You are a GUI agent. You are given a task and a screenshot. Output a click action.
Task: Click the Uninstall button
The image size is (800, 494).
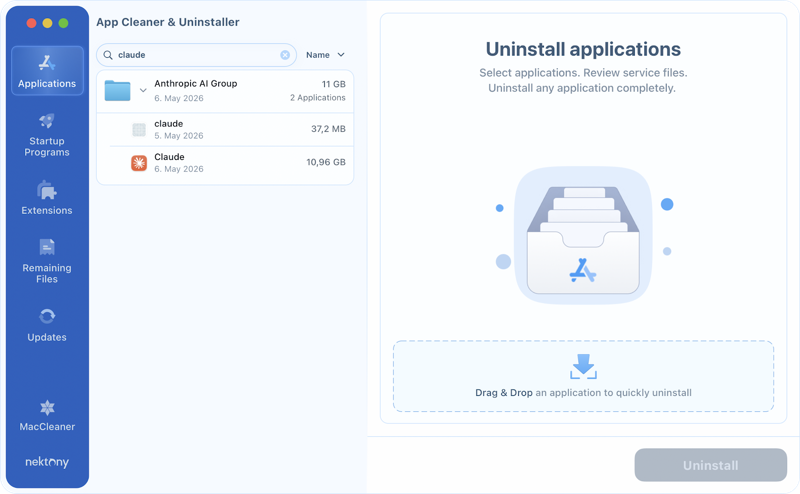pos(711,465)
